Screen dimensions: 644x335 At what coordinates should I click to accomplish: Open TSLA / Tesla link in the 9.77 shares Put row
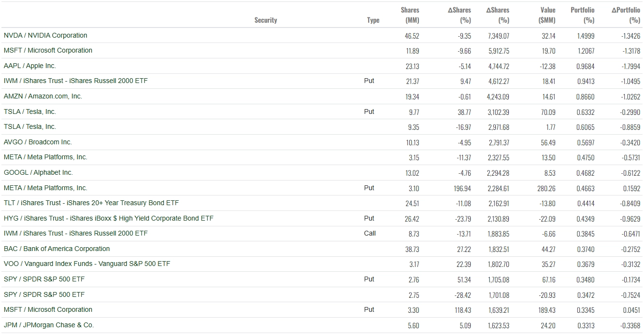[x=30, y=112]
